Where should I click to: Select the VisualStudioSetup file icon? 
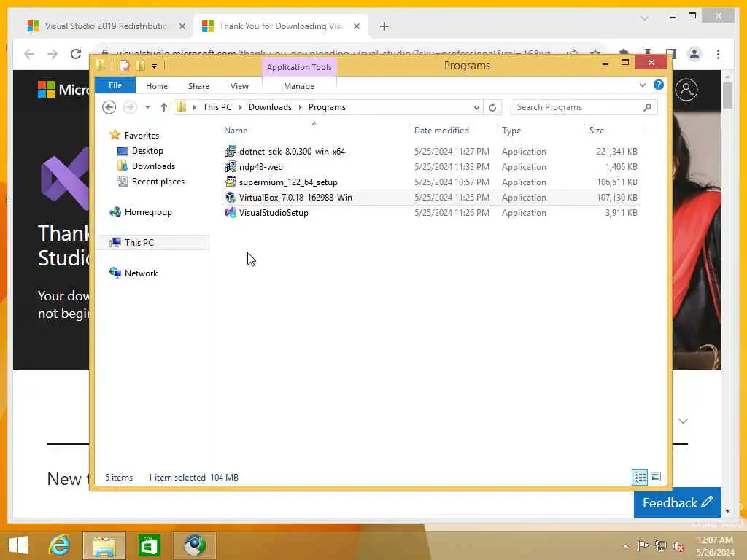[231, 212]
